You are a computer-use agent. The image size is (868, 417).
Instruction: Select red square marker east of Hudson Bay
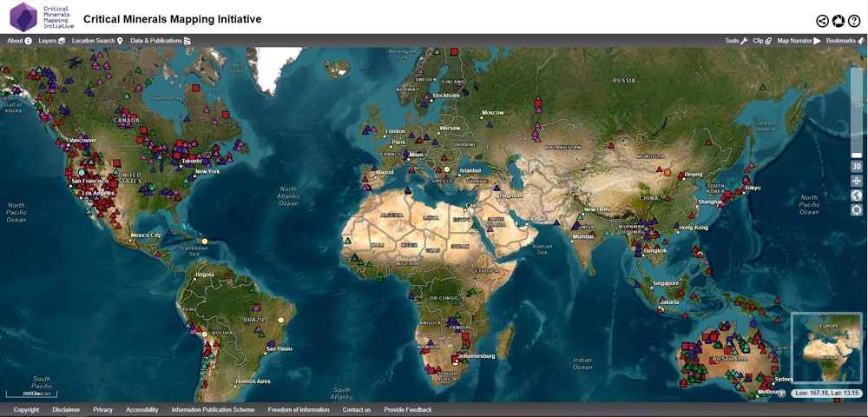pyautogui.click(x=194, y=88)
